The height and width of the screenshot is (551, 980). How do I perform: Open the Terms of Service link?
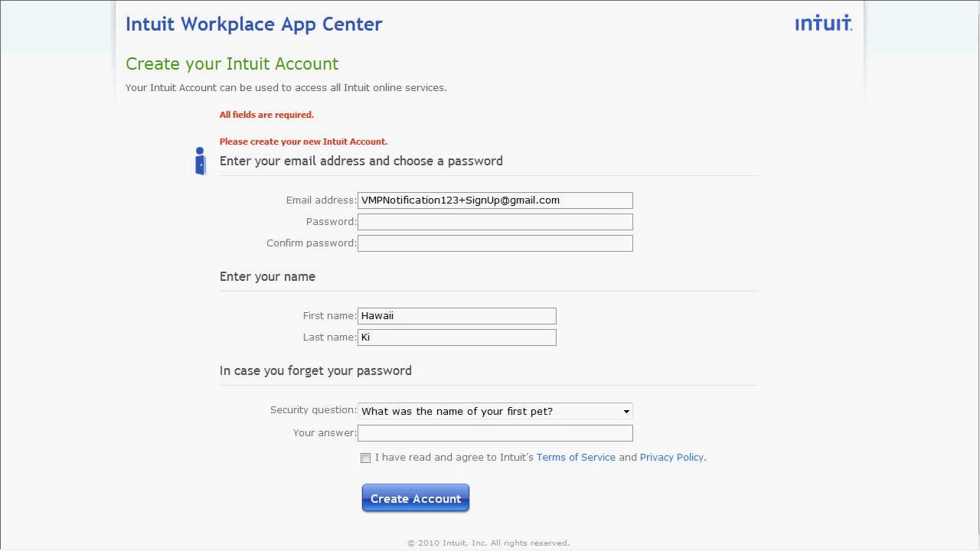(576, 457)
